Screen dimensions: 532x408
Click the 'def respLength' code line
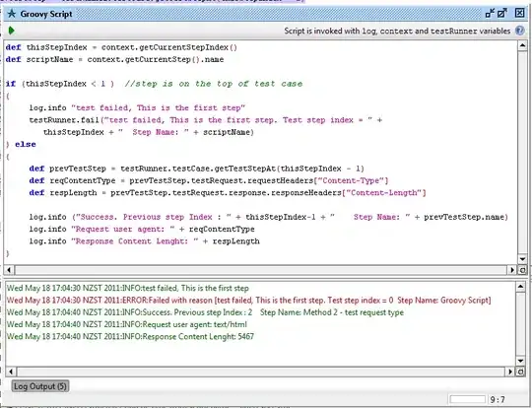click(228, 193)
